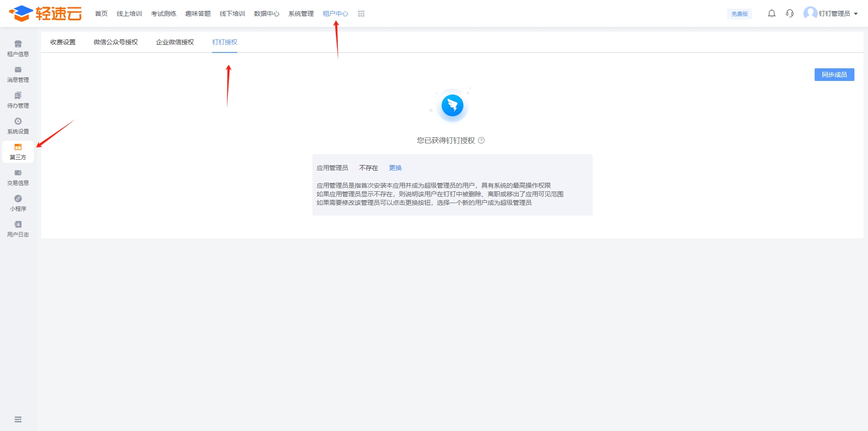Screen dimensions: 868x431
Task: Click the 轻速云 logo
Action: [46, 14]
